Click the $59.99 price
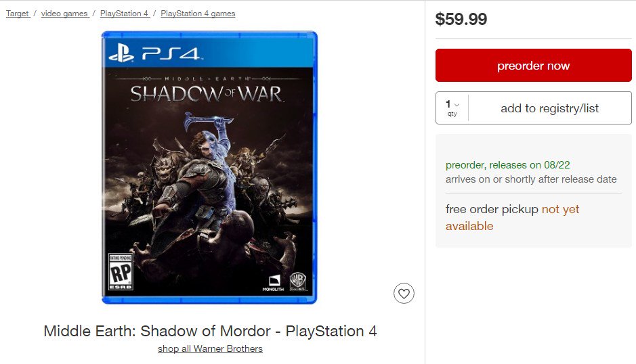Screen dimensions: 636x364 [x=461, y=19]
